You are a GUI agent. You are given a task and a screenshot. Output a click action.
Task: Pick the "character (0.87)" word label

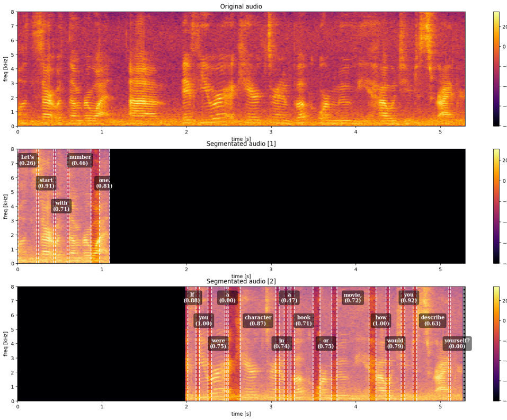[x=257, y=320]
